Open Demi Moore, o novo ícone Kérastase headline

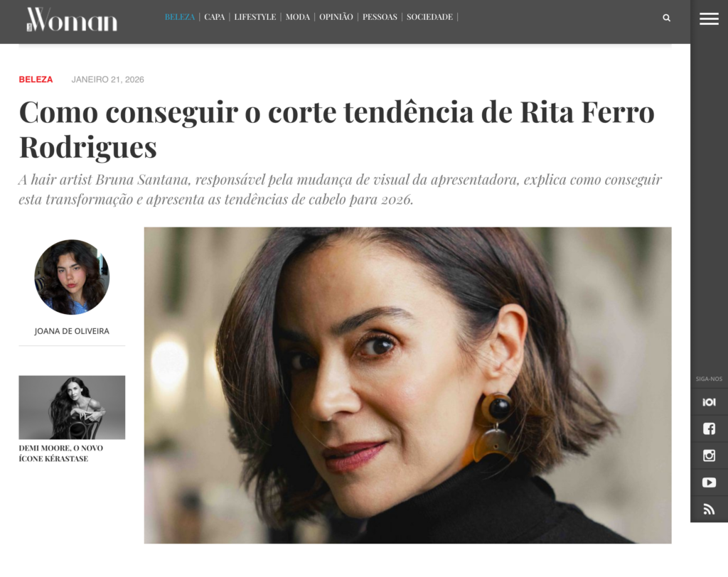[x=61, y=453]
